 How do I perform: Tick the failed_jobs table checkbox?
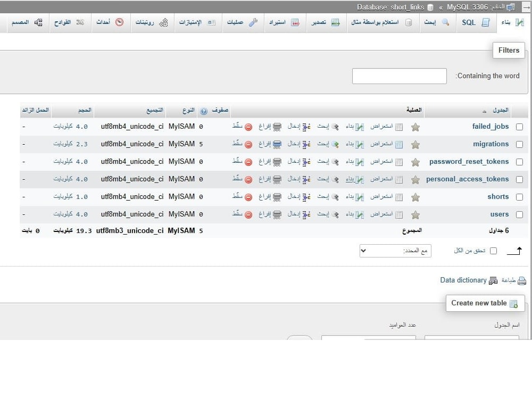(x=519, y=127)
